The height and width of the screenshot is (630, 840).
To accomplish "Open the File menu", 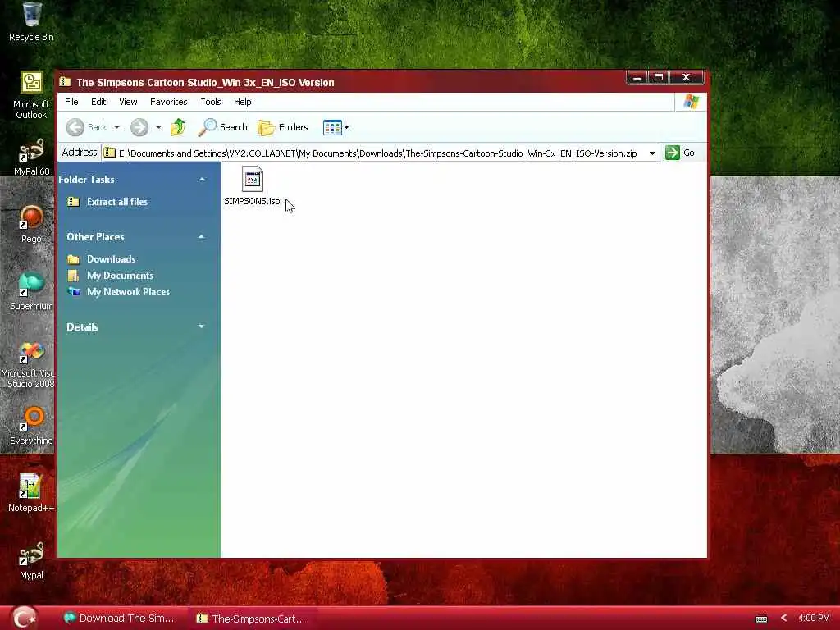I will point(71,102).
